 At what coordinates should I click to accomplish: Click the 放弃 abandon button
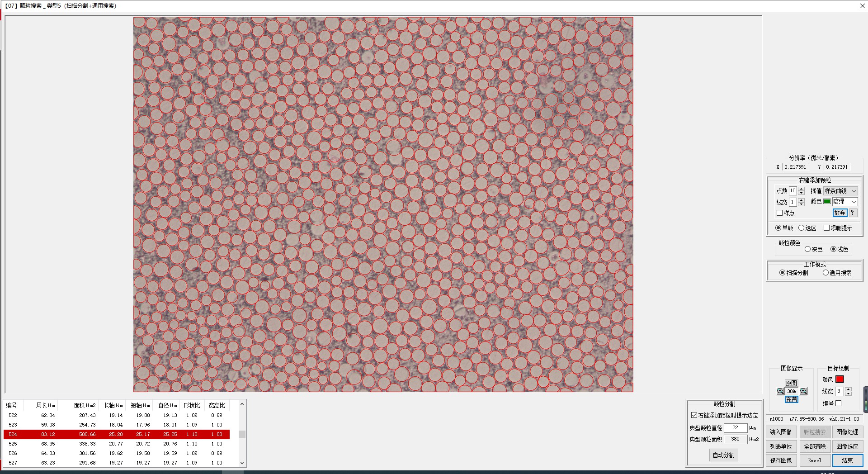(x=840, y=213)
